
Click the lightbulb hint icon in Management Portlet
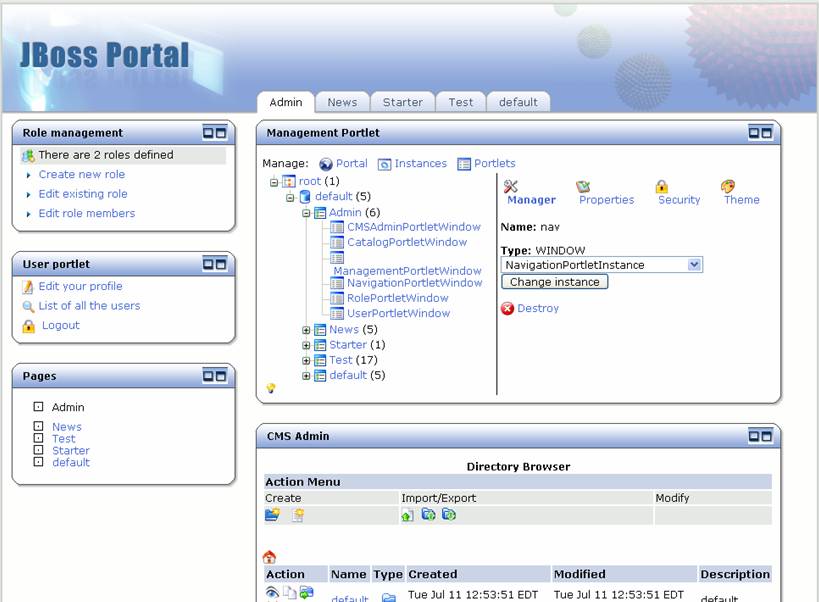tap(271, 388)
